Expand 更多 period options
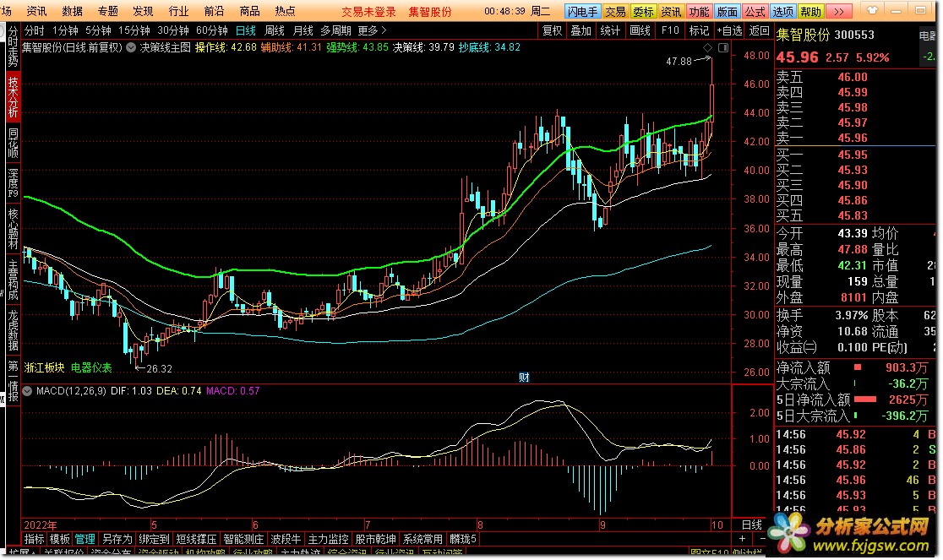The height and width of the screenshot is (560, 943). point(373,30)
